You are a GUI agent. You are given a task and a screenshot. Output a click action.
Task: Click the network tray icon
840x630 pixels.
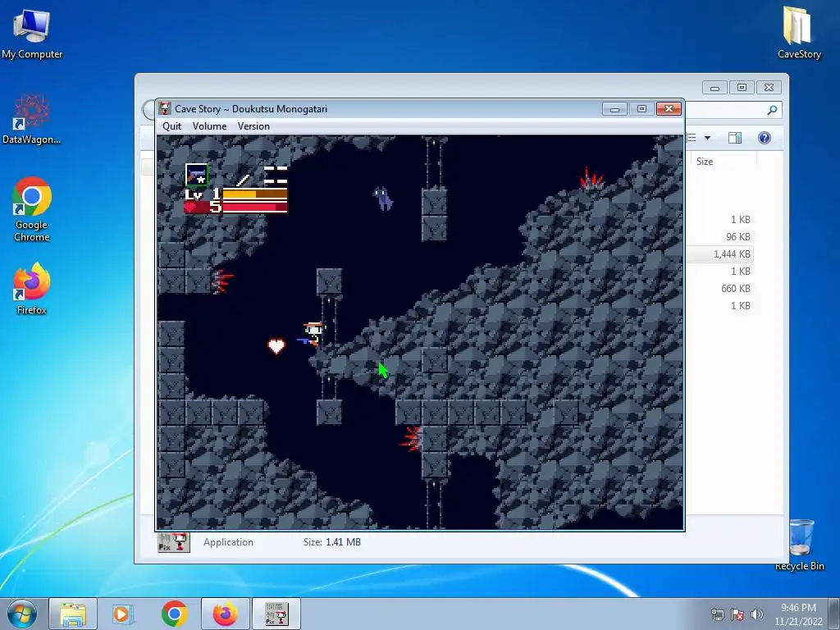point(717,614)
